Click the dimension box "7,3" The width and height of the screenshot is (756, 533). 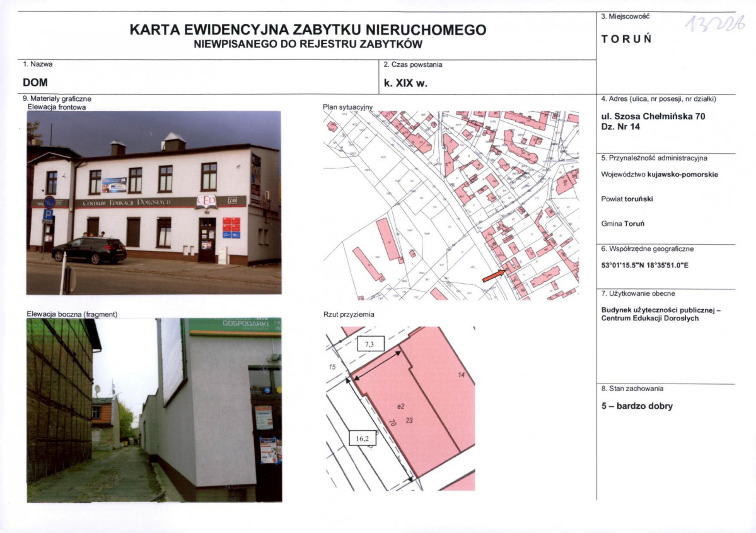[370, 344]
